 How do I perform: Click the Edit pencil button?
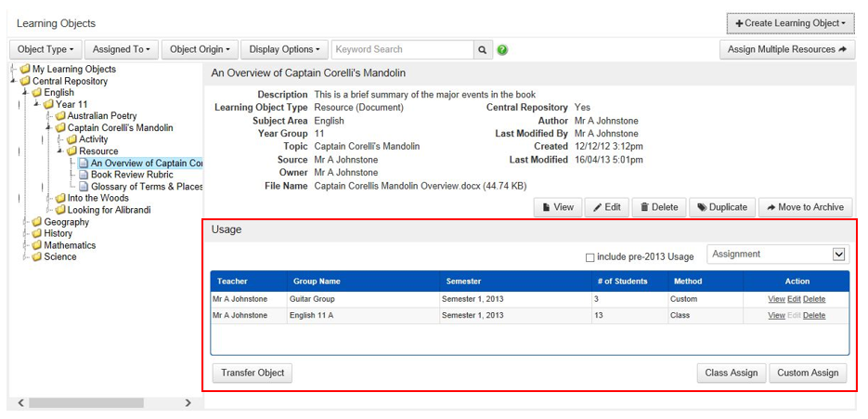pyautogui.click(x=606, y=207)
